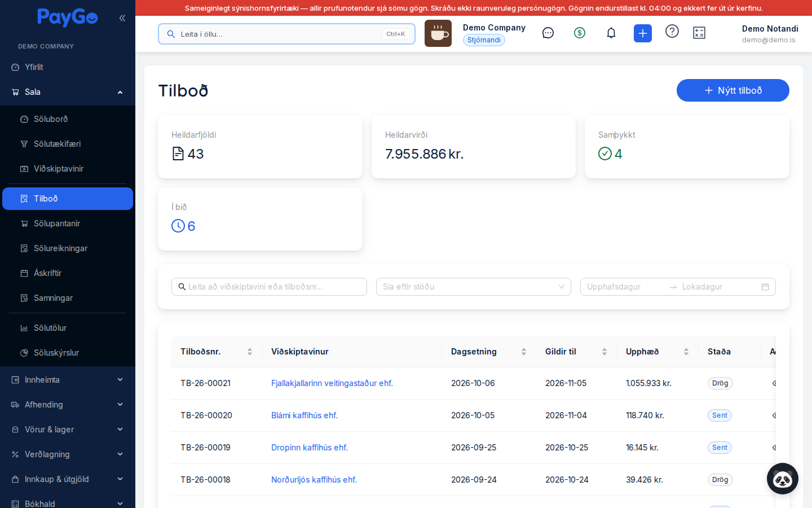Open notifications bell icon
This screenshot has width=812, height=508.
click(611, 33)
